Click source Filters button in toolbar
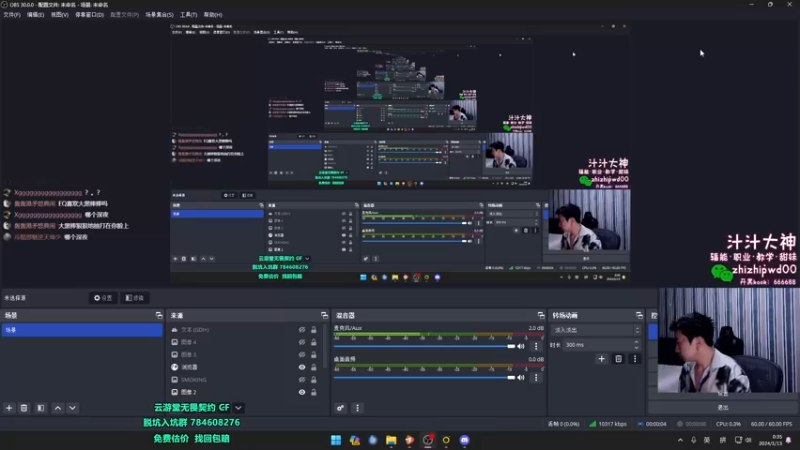 pos(135,298)
